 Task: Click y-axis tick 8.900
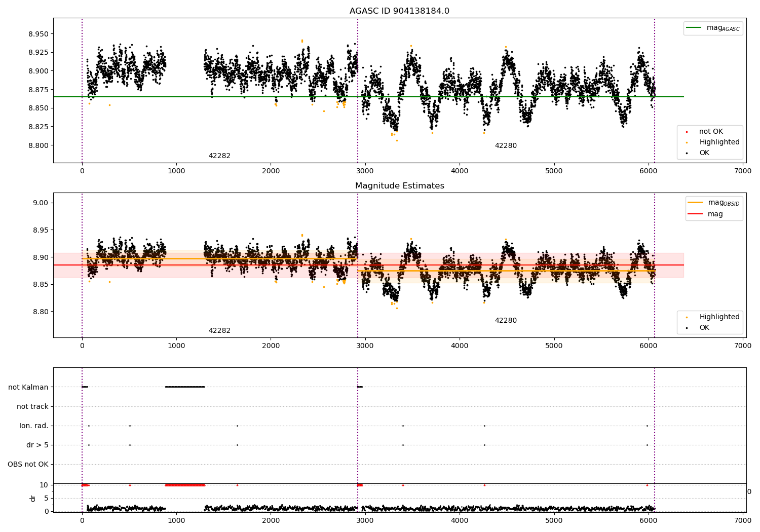coord(39,71)
